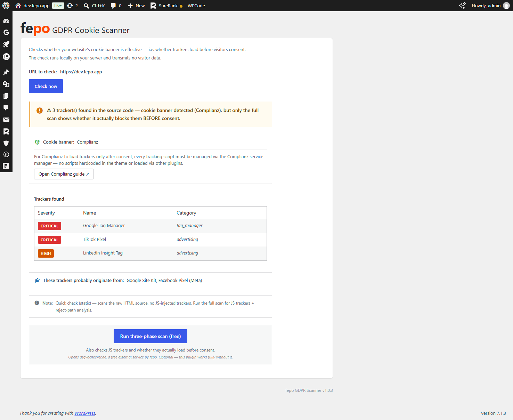Open the shield sidebar icon
Screen dimensions: 513x420
click(6, 143)
